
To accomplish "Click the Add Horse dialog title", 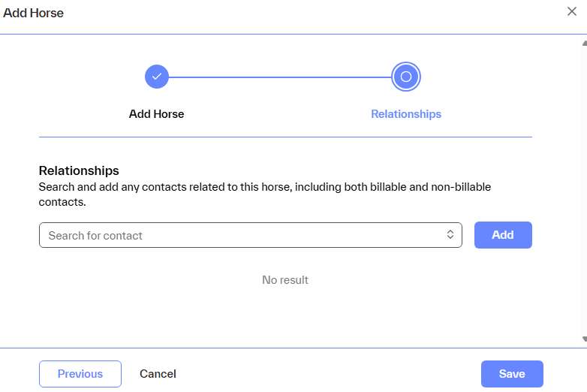I will [x=34, y=14].
